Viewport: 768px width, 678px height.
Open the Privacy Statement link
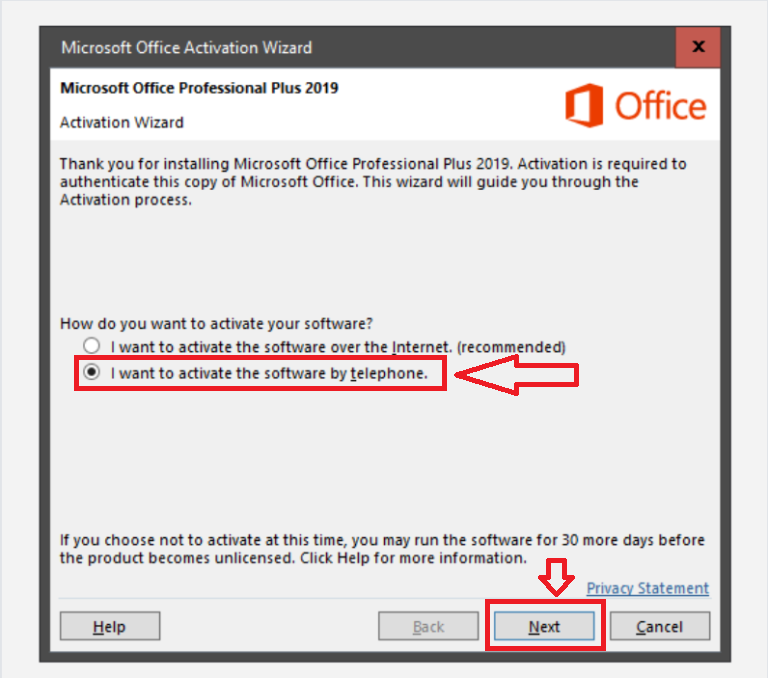[x=648, y=588]
